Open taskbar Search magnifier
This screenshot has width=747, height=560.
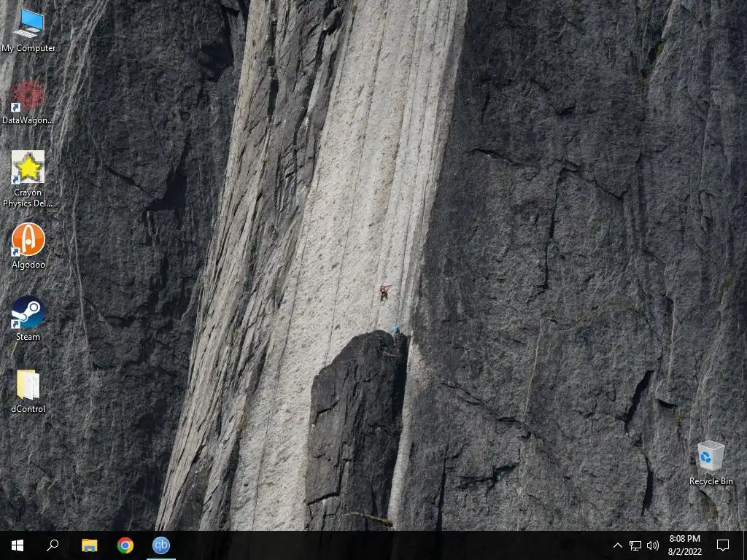click(53, 545)
